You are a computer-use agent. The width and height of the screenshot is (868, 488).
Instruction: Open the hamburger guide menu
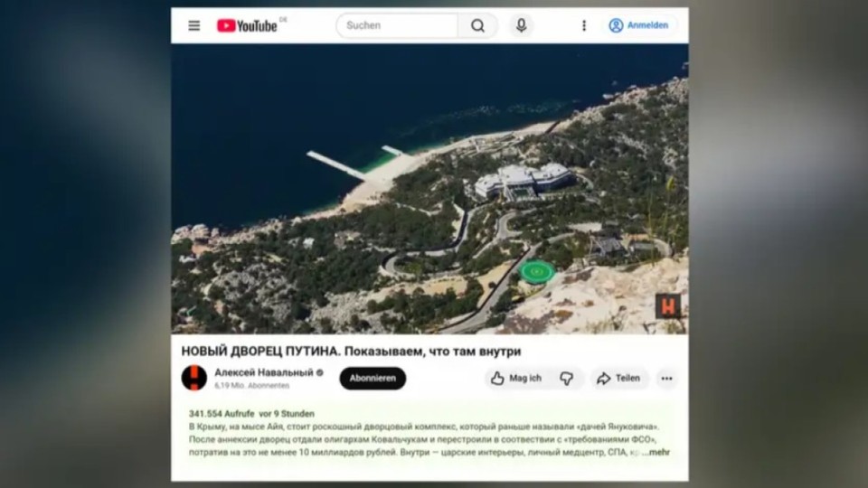(x=193, y=25)
